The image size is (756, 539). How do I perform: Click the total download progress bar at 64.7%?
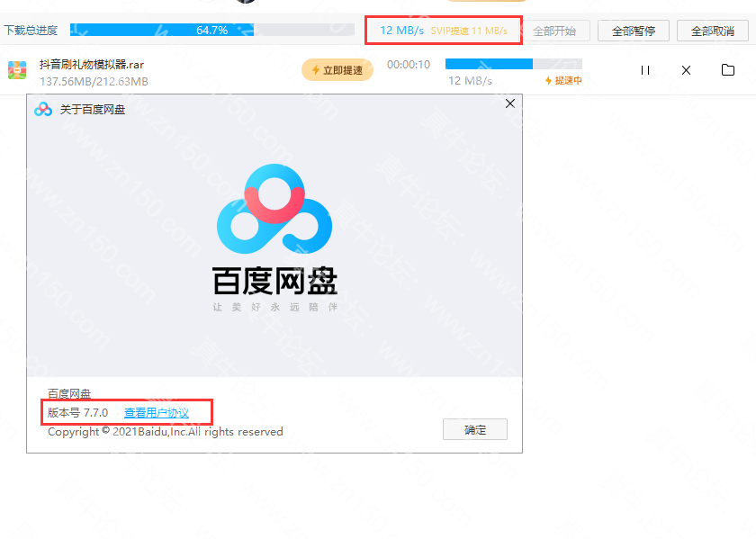pos(212,30)
